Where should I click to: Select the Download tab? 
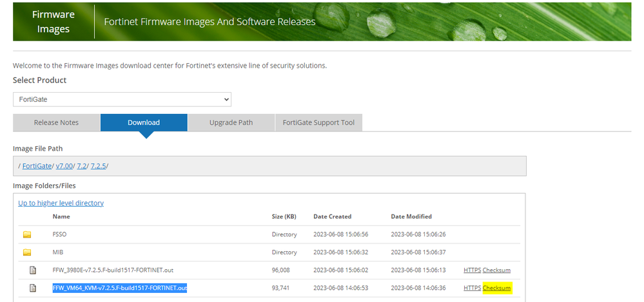144,122
